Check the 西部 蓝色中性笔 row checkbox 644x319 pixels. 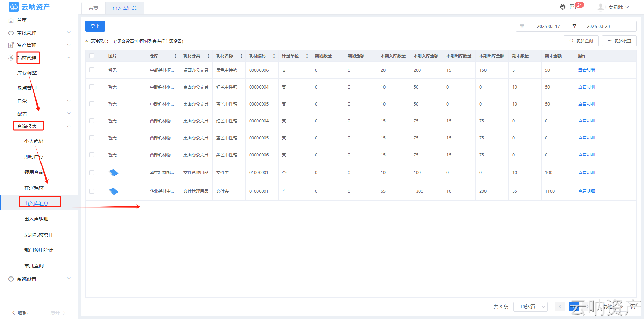tap(92, 138)
